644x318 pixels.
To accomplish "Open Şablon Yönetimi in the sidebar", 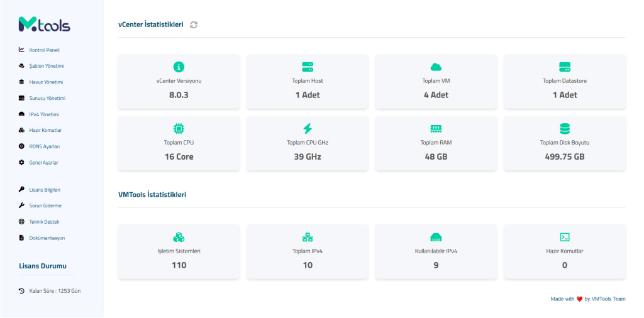I will click(x=47, y=66).
